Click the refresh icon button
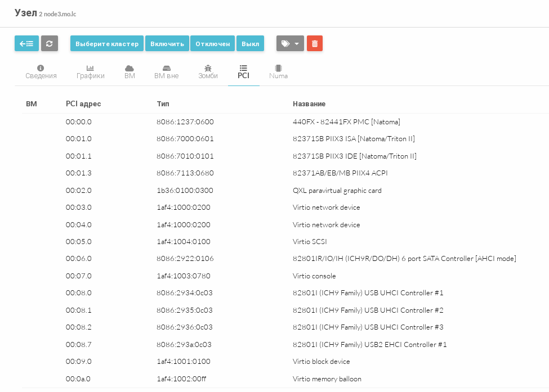 click(x=50, y=43)
